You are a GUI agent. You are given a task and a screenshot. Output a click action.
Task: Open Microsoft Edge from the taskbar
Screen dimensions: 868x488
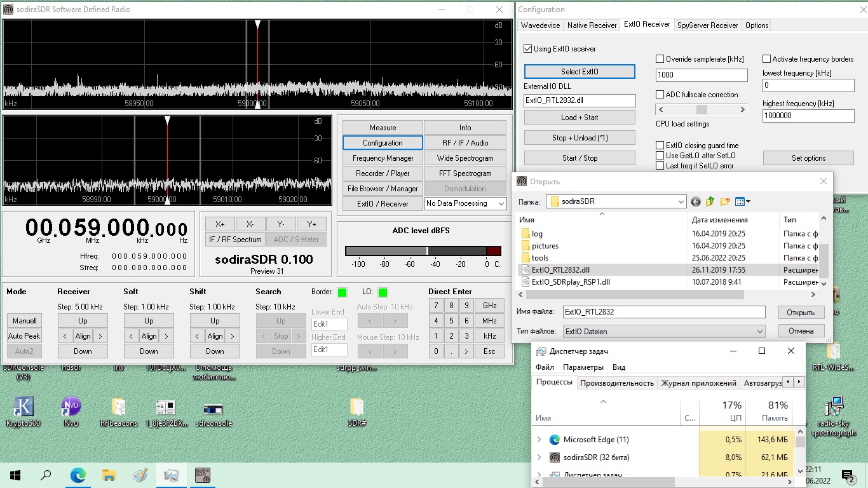click(x=78, y=475)
